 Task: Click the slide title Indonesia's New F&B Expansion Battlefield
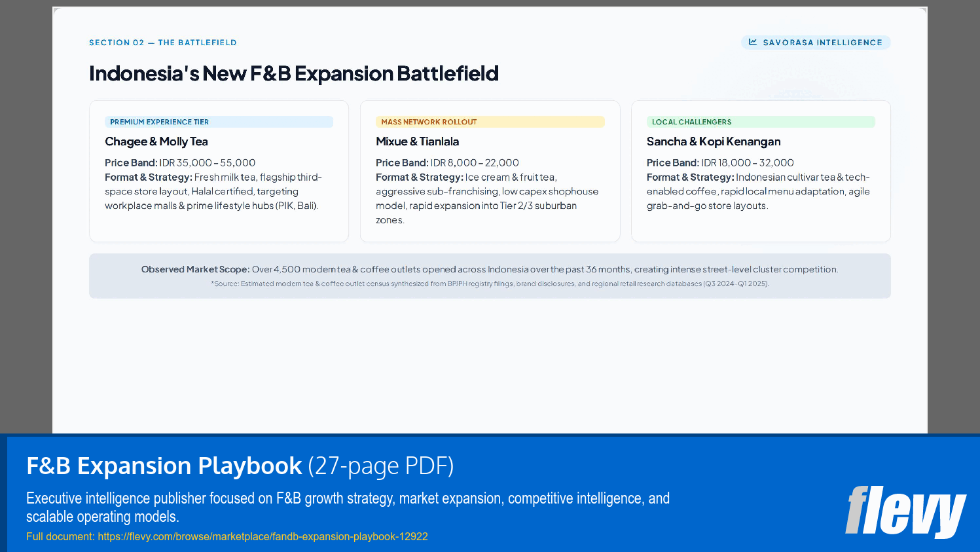coord(294,73)
